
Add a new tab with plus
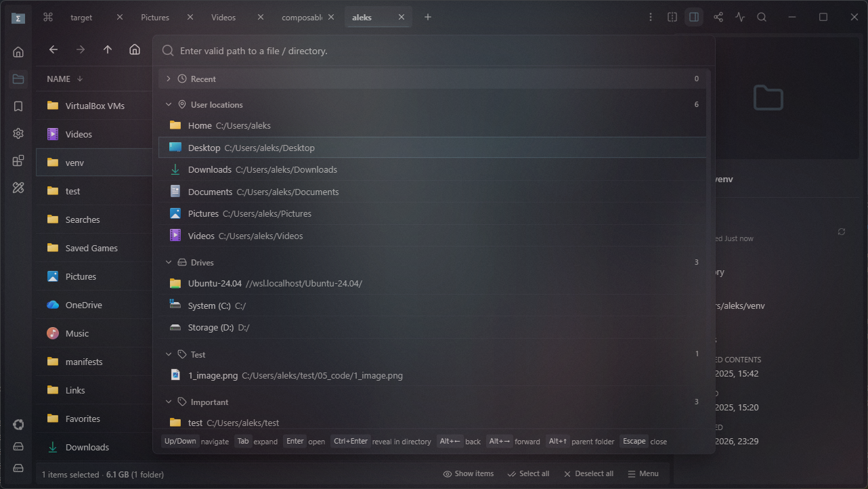[x=428, y=18]
